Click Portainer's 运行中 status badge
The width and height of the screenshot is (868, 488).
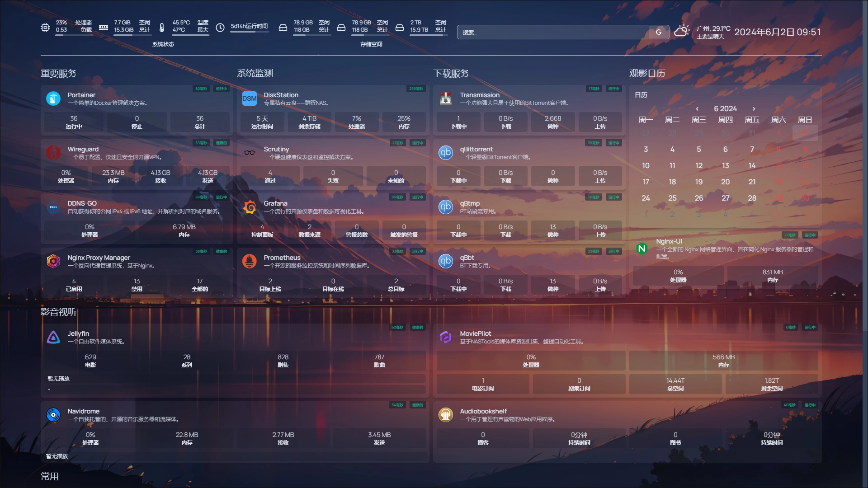coord(222,89)
